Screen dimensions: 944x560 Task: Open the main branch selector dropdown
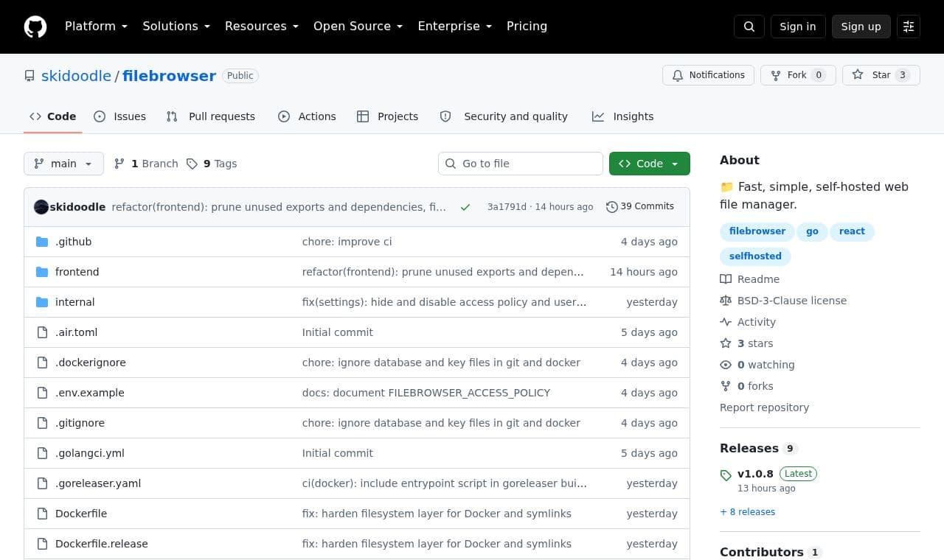click(63, 164)
